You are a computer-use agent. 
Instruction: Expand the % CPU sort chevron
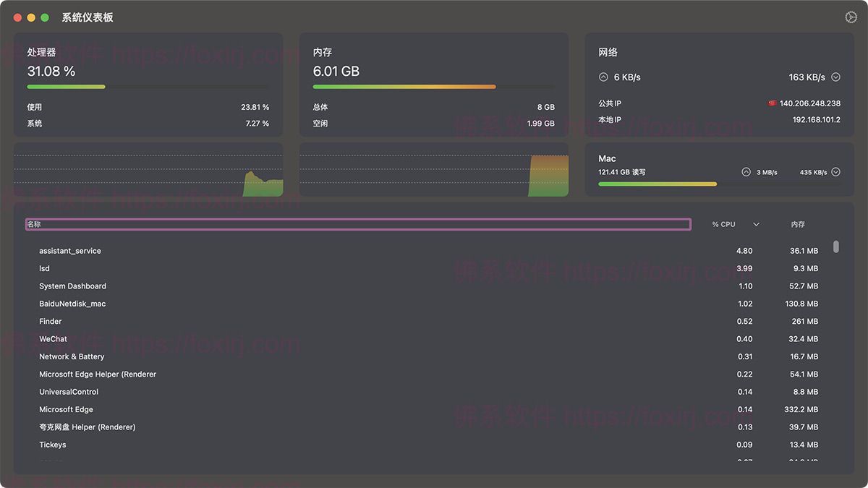[756, 225]
